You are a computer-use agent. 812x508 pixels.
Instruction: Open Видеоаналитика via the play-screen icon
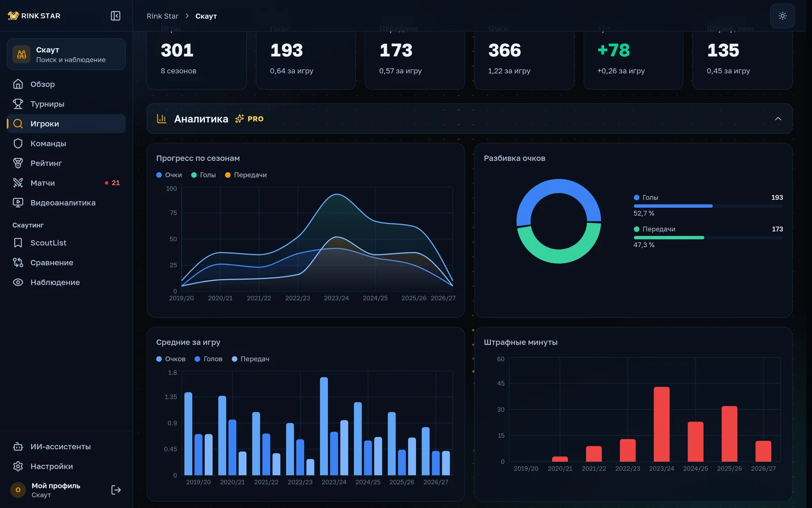point(18,203)
